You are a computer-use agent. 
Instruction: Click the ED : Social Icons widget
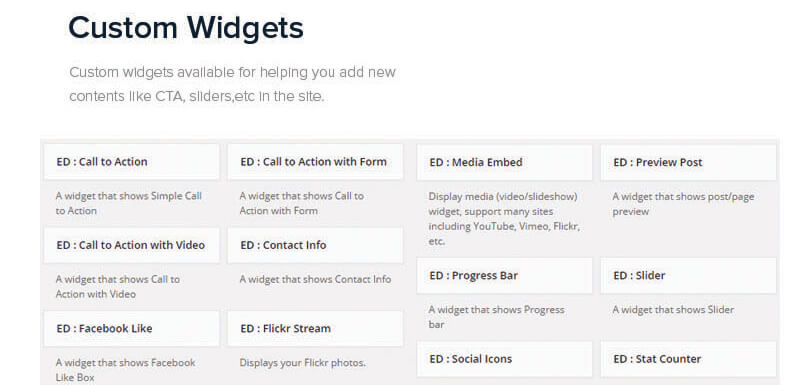505,359
